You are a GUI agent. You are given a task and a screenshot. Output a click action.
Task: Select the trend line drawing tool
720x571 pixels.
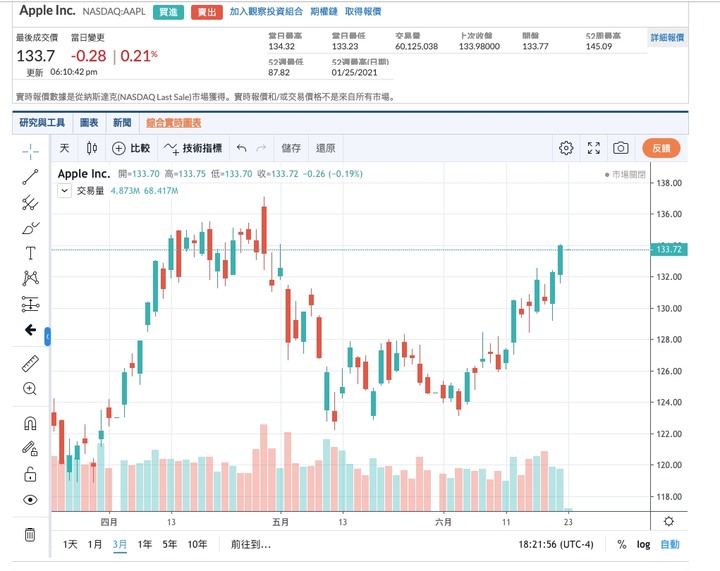click(30, 177)
